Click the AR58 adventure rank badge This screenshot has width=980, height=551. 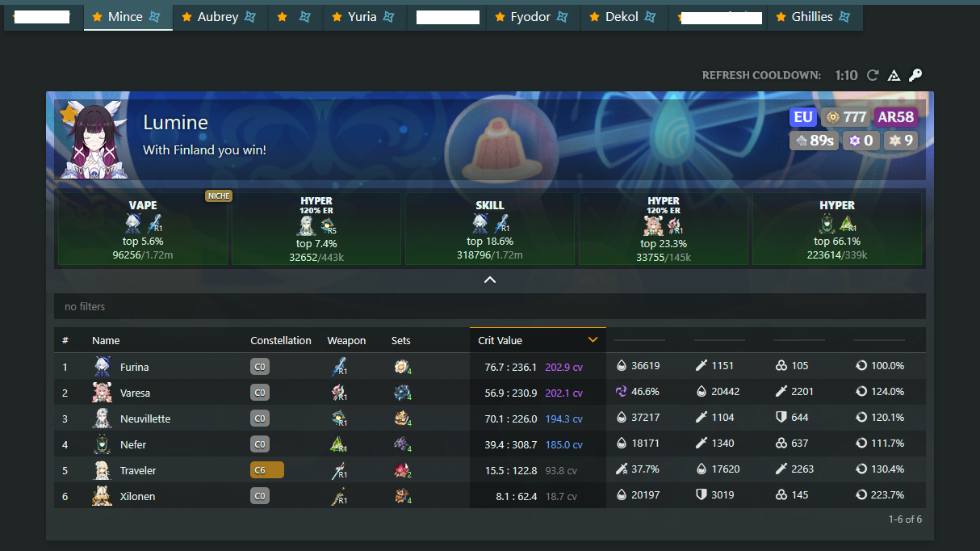(x=896, y=117)
